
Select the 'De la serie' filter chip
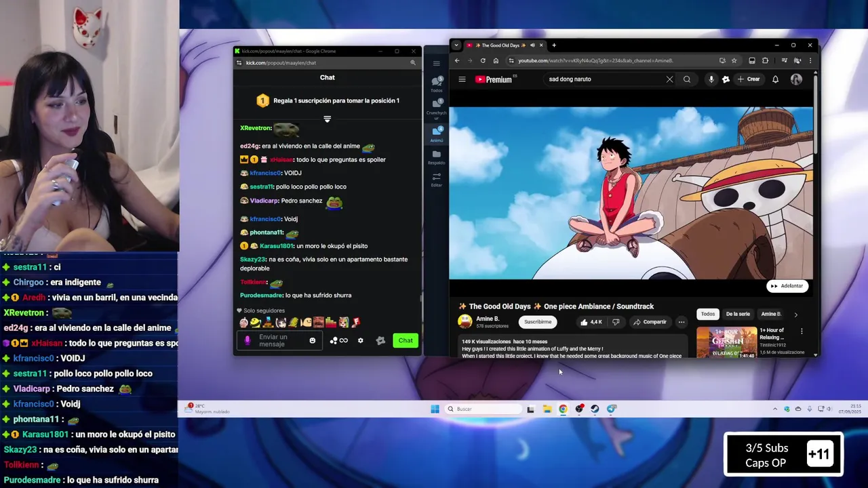[x=738, y=314]
